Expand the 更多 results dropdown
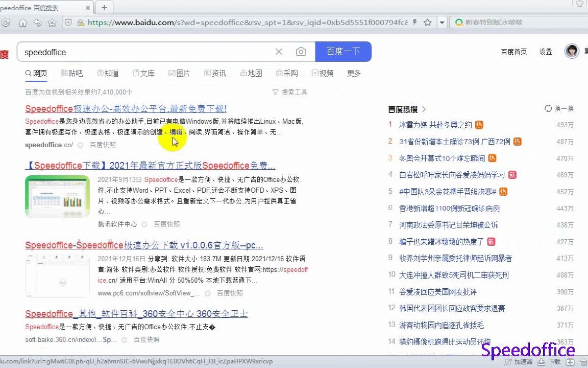The image size is (588, 368). pos(354,73)
